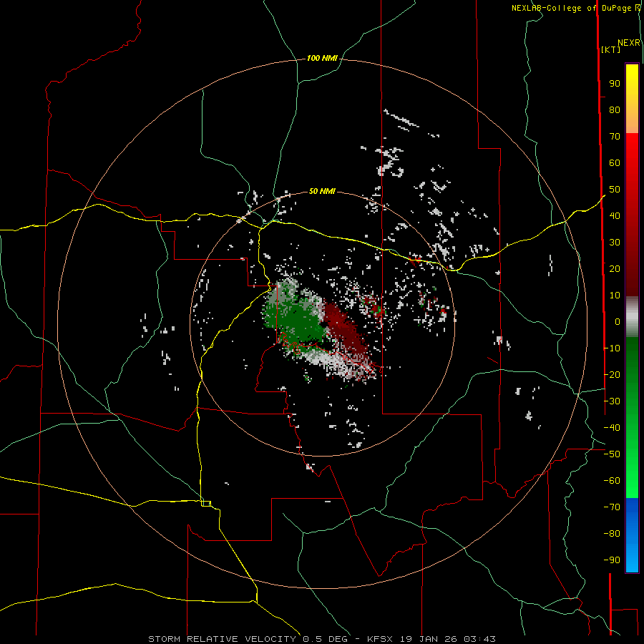Click the "50 NMI" range ring label
Screen dimensions: 644x644
[322, 191]
